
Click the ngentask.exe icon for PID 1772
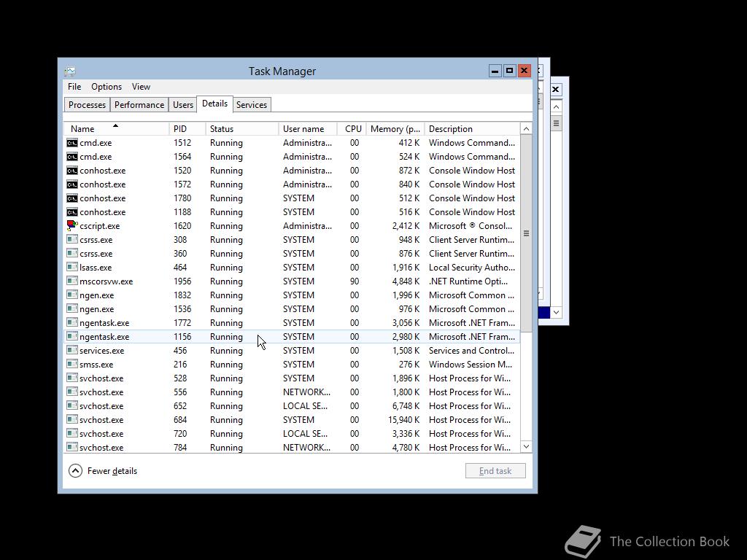[x=72, y=322]
